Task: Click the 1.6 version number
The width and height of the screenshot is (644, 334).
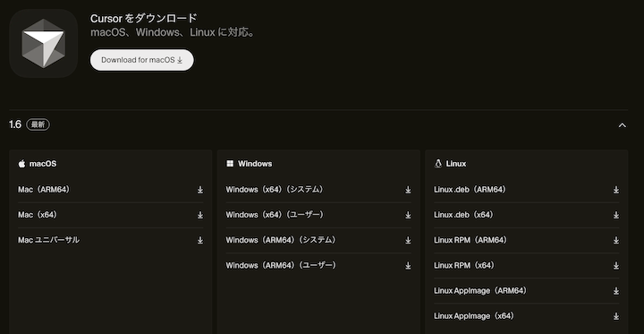Action: pyautogui.click(x=15, y=125)
